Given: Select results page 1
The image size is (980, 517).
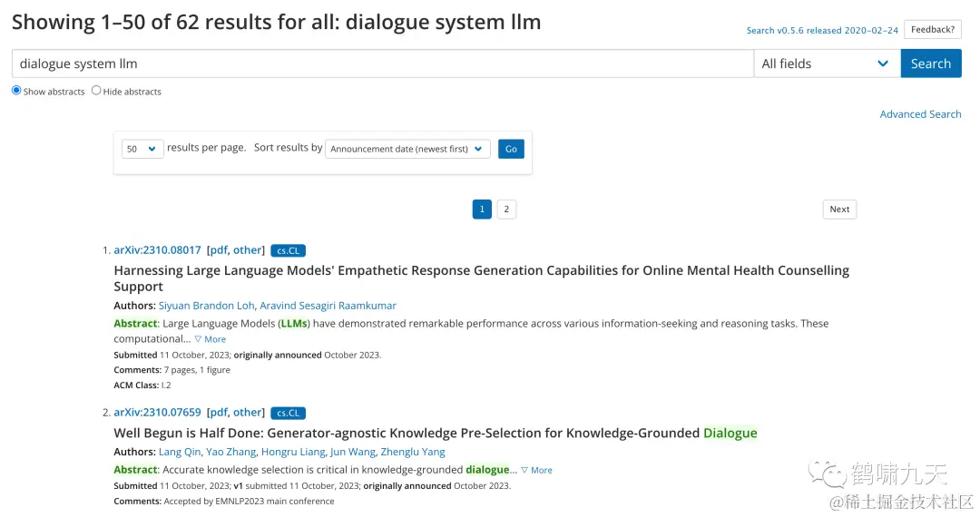Looking at the screenshot, I should pos(482,210).
